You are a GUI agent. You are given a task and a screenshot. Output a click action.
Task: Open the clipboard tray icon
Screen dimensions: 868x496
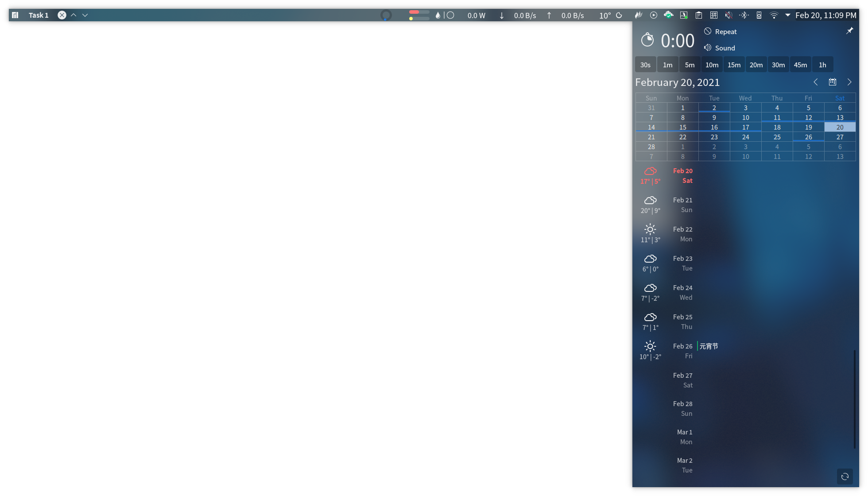pyautogui.click(x=699, y=15)
